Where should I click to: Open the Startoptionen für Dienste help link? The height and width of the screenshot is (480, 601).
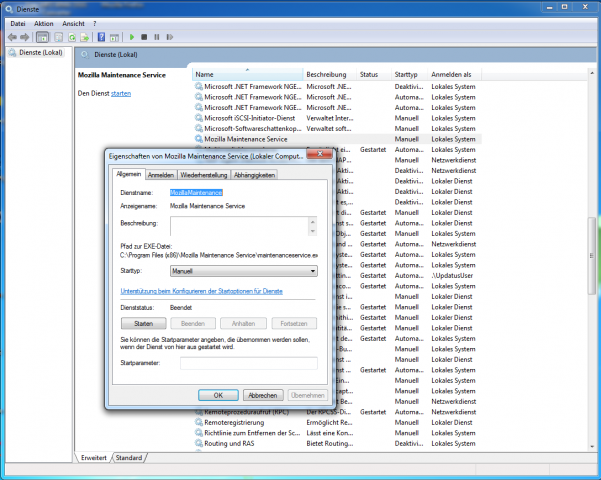coord(202,291)
